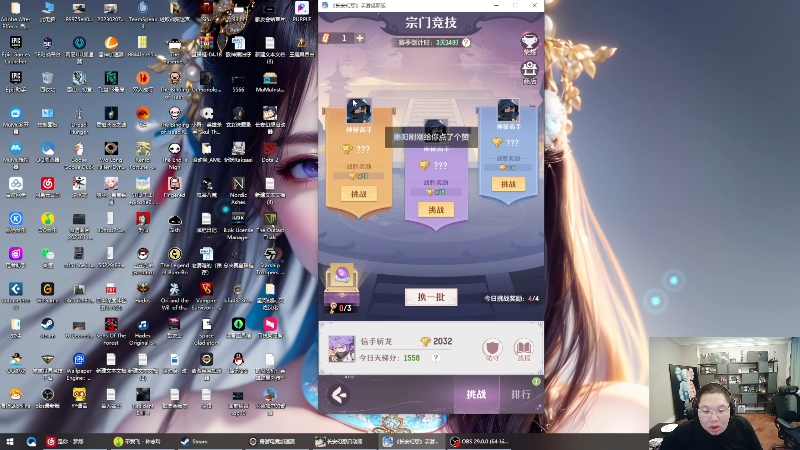Click 挑战 on the purple middle banner card
The width and height of the screenshot is (800, 450).
436,210
